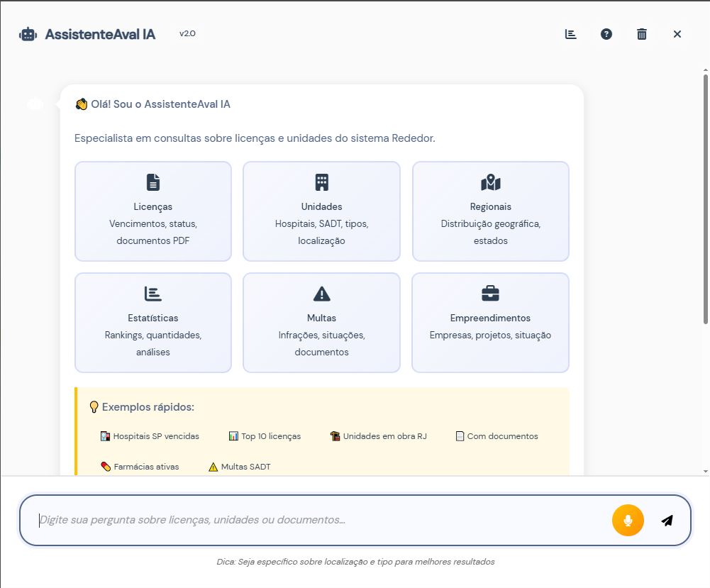
Task: Focus the question input text field
Action: pyautogui.click(x=319, y=521)
